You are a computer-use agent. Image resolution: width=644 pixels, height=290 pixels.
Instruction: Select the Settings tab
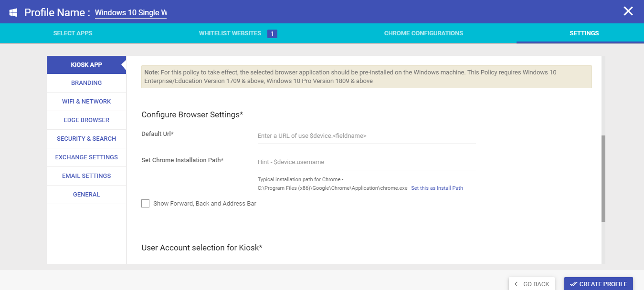coord(584,33)
